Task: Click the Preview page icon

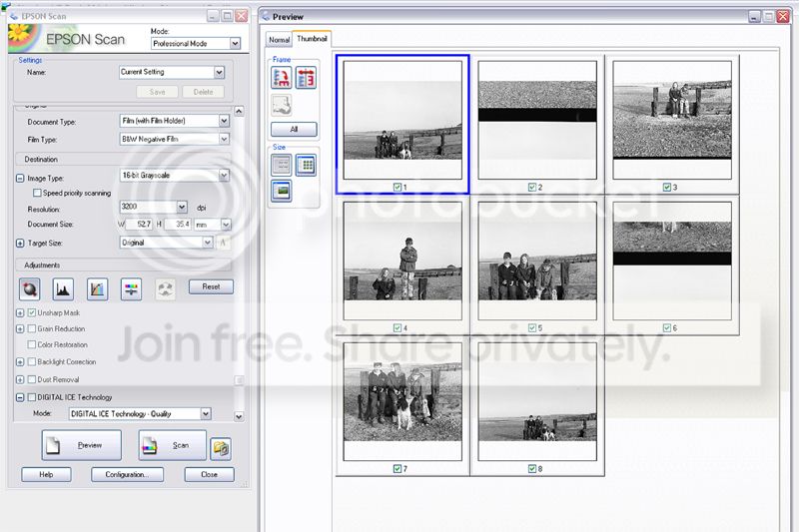Action: coord(53,445)
